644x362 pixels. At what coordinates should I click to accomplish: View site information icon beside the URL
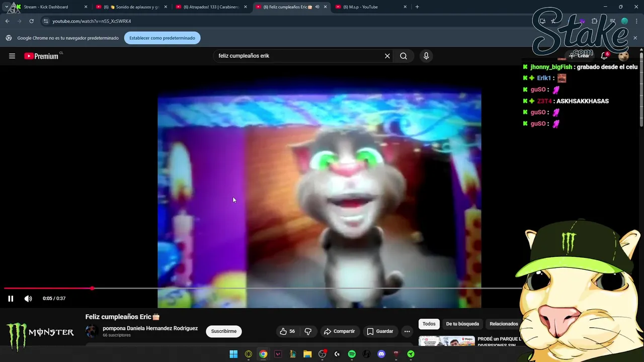coord(46,21)
